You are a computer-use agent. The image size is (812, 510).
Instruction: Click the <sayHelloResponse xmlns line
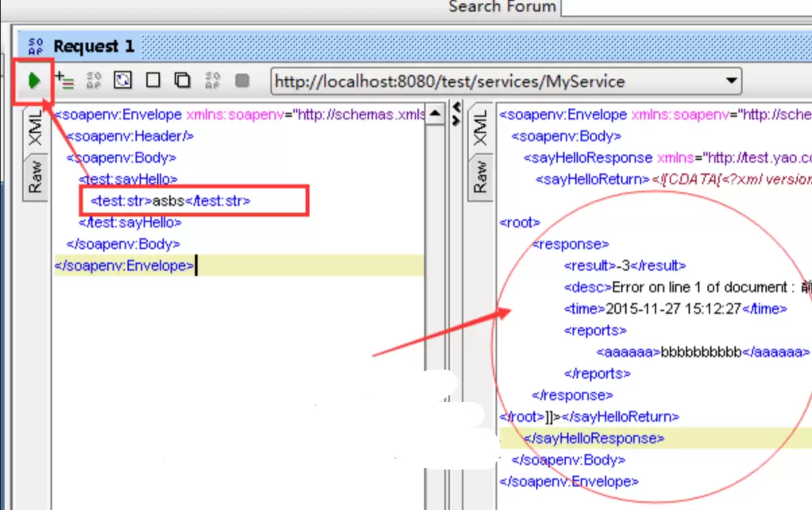pos(668,158)
